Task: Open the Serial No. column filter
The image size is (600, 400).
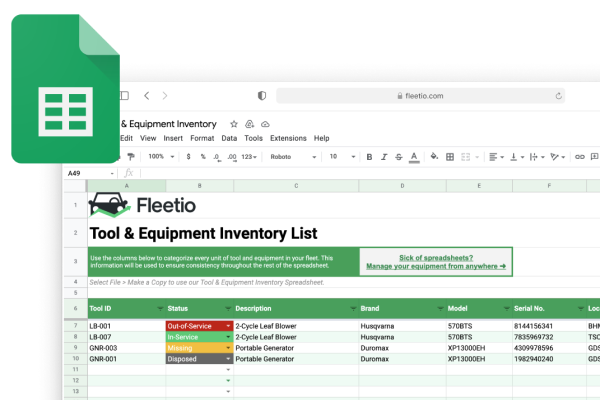Action: coord(580,309)
